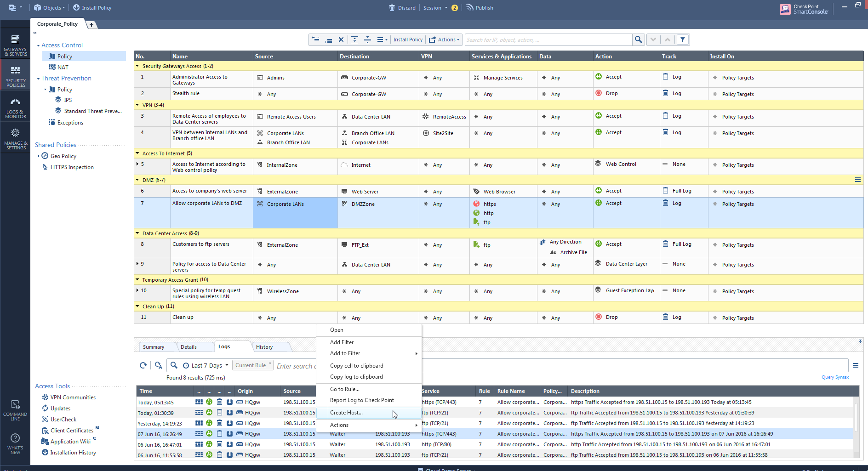The height and width of the screenshot is (471, 868).
Task: Expand the Geo Policy item
Action: tap(38, 156)
